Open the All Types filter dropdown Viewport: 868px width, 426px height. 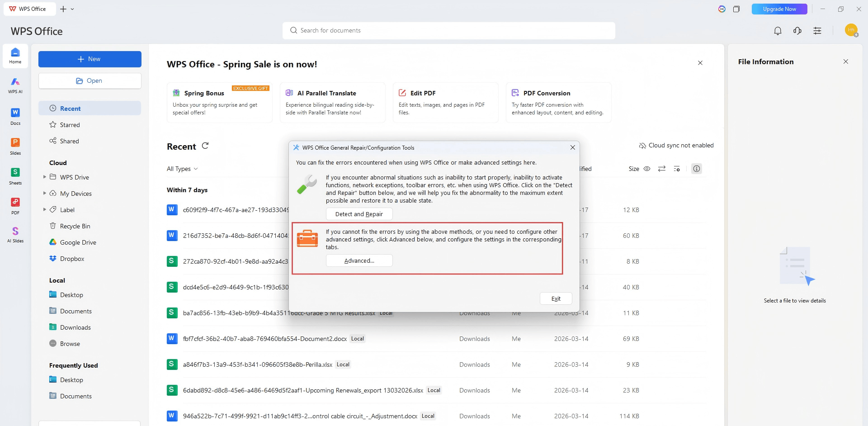point(182,169)
